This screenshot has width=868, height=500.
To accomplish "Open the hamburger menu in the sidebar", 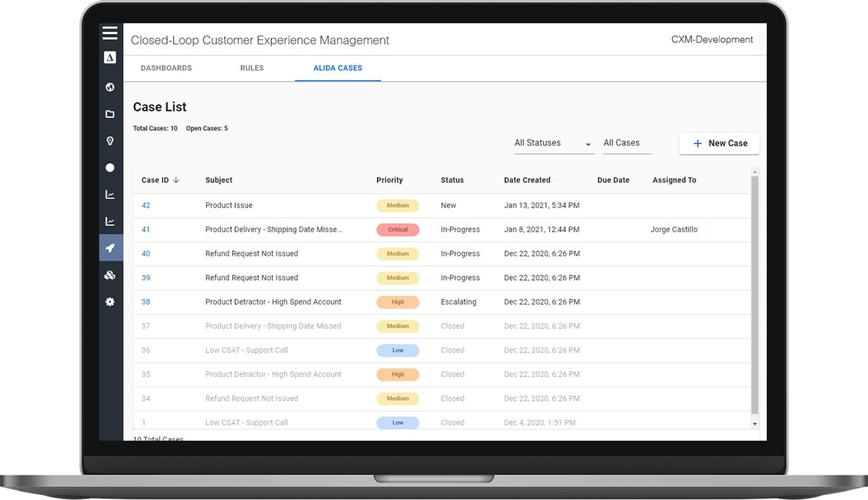I will point(110,33).
